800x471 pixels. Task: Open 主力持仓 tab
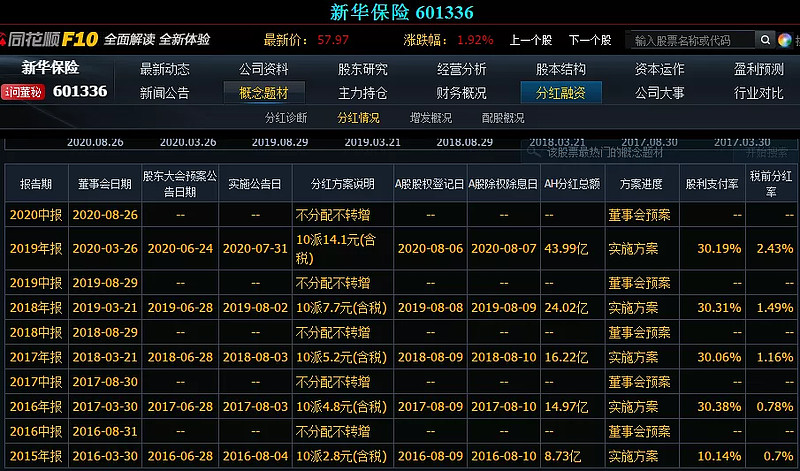click(363, 93)
